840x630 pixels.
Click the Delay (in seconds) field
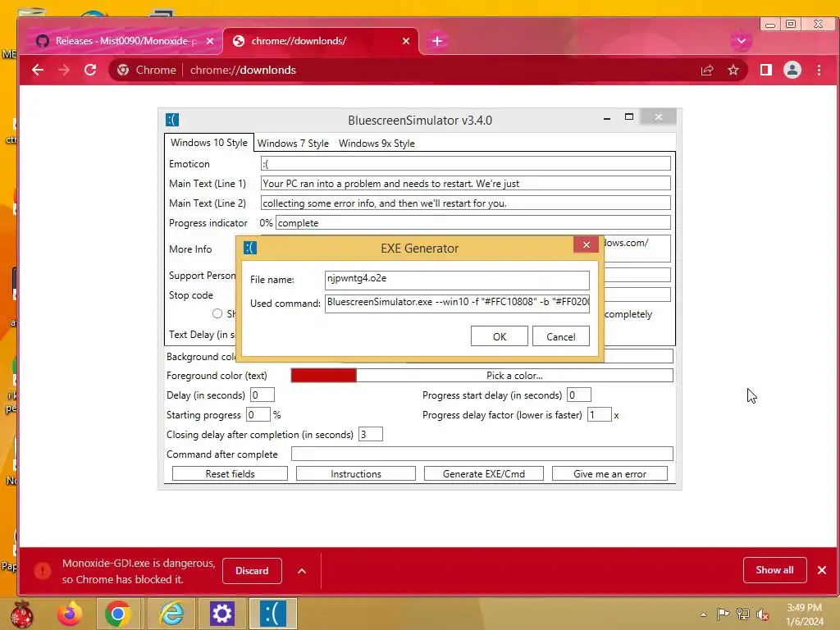point(262,395)
